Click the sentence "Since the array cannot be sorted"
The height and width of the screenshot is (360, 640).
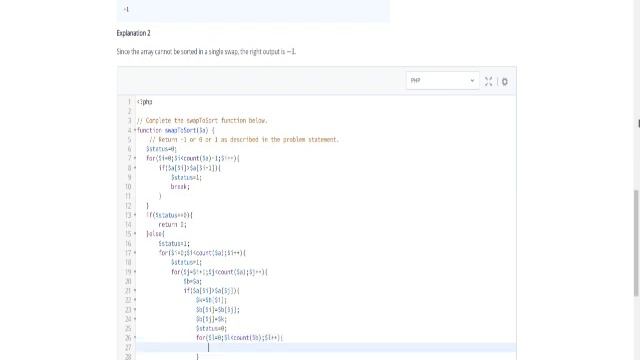206,52
